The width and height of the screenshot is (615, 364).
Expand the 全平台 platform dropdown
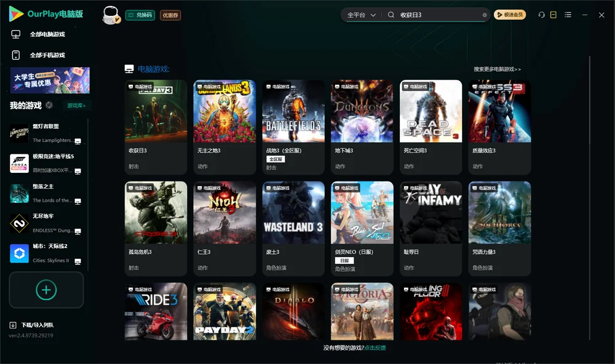point(361,15)
